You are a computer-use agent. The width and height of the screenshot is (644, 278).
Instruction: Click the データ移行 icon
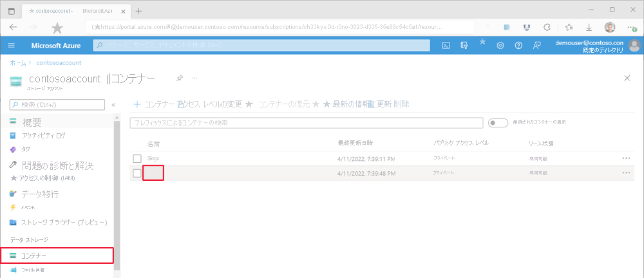13,194
